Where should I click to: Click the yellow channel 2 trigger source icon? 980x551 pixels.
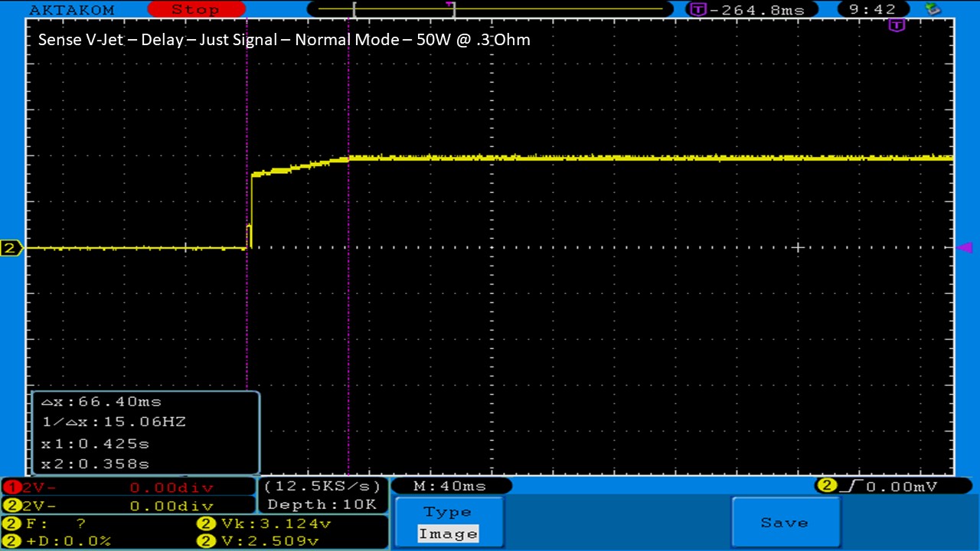[826, 486]
